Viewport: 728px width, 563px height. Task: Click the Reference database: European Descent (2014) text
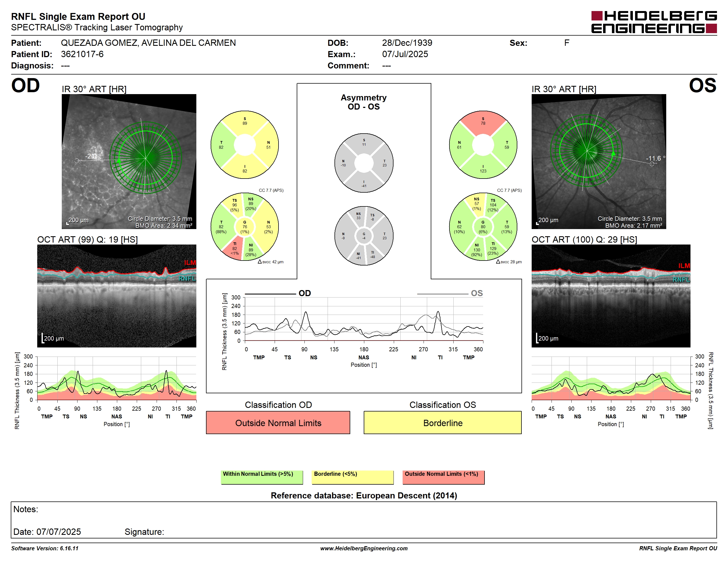tap(364, 495)
